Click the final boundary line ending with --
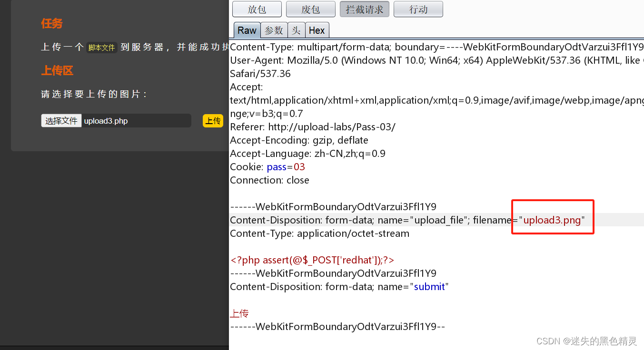 [x=337, y=327]
